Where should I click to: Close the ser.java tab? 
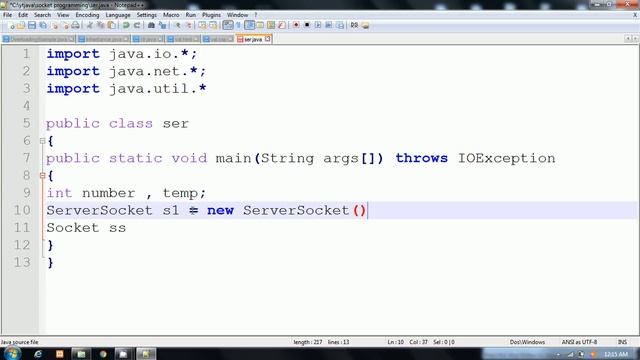[x=267, y=39]
